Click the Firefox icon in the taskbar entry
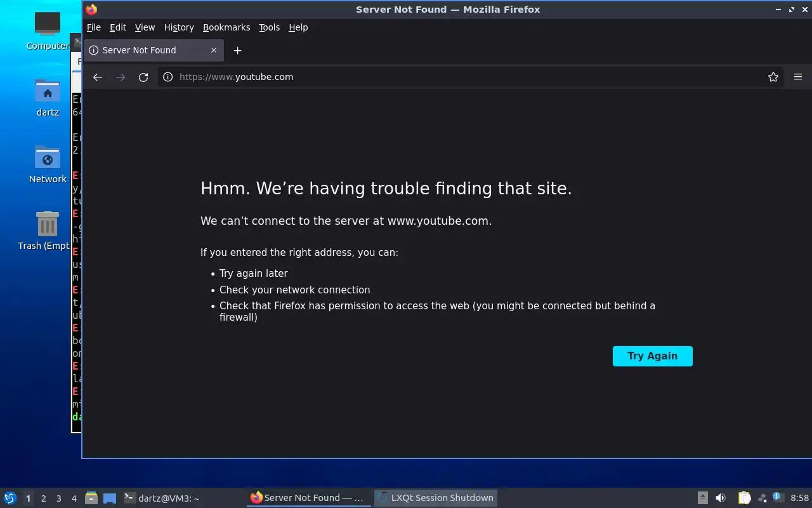The image size is (812, 508). click(256, 498)
